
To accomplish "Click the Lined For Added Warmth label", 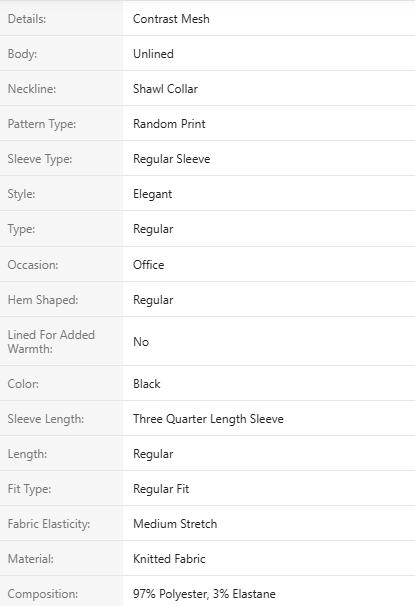I will pos(51,342).
